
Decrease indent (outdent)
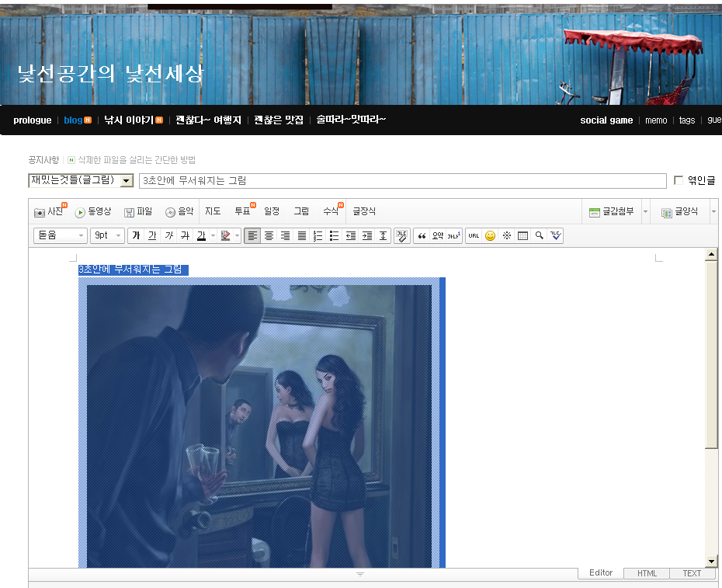[351, 235]
